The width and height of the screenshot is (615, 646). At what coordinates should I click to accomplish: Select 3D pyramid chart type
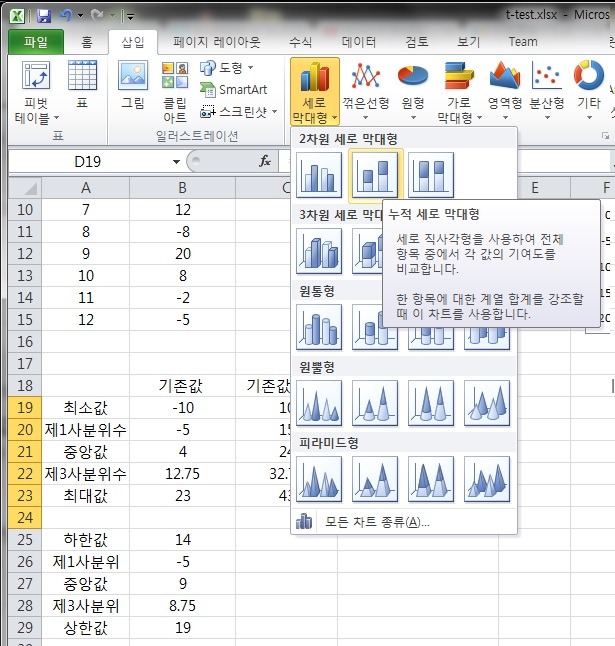487,479
